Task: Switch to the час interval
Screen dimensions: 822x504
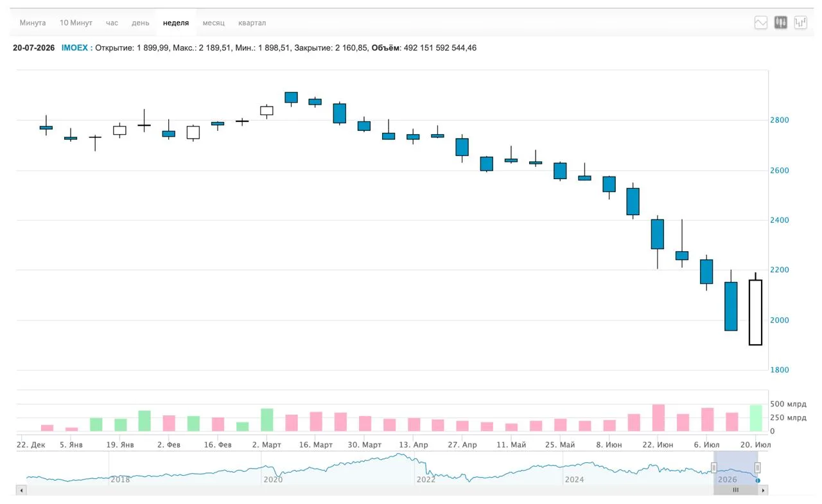Action: click(112, 23)
